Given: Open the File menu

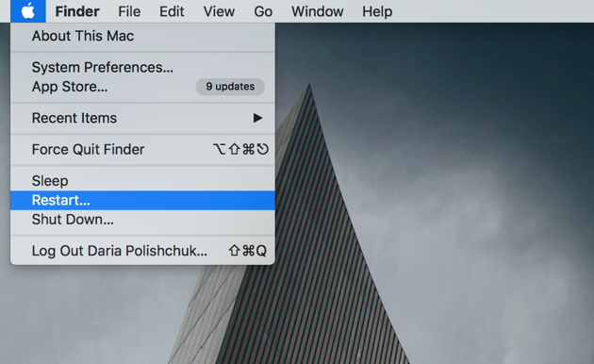Looking at the screenshot, I should [129, 11].
